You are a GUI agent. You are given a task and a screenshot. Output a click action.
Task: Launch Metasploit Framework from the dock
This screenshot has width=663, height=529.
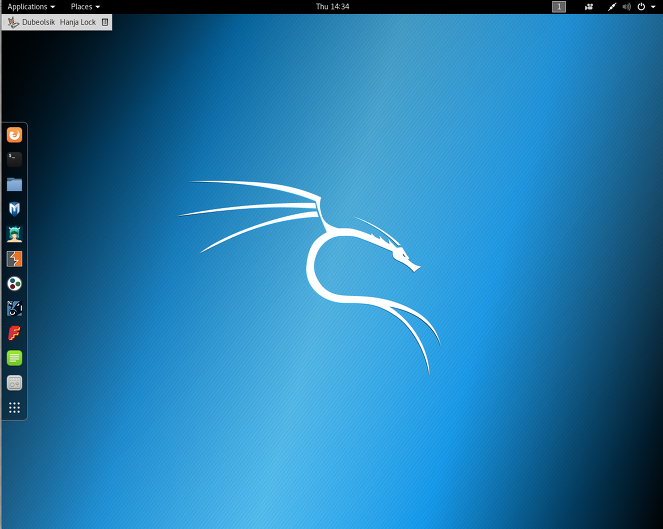tap(14, 209)
